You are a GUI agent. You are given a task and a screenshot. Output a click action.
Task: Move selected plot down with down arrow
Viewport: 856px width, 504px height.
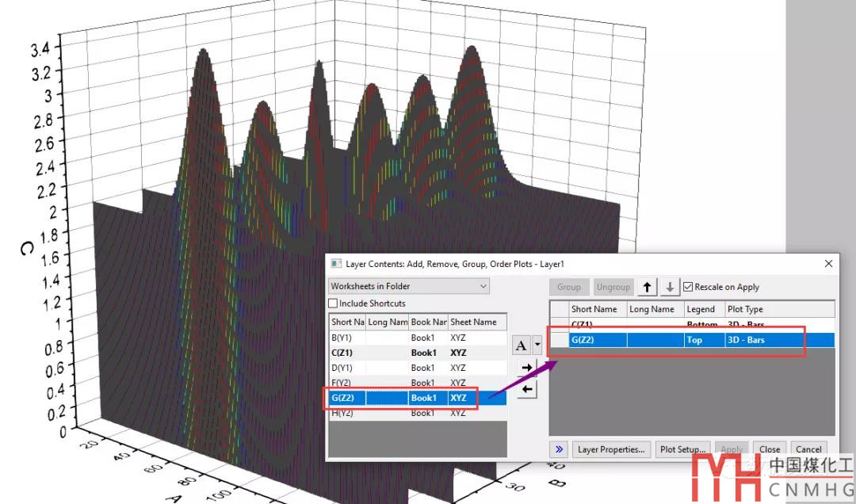point(670,287)
